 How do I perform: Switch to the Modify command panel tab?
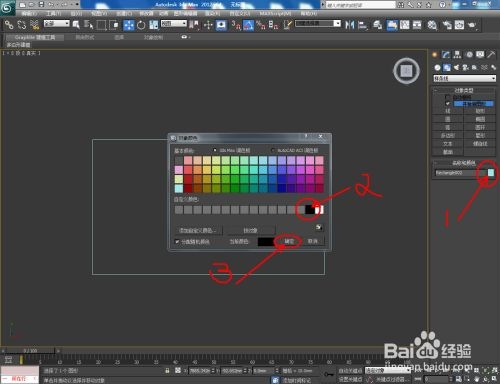point(446,55)
